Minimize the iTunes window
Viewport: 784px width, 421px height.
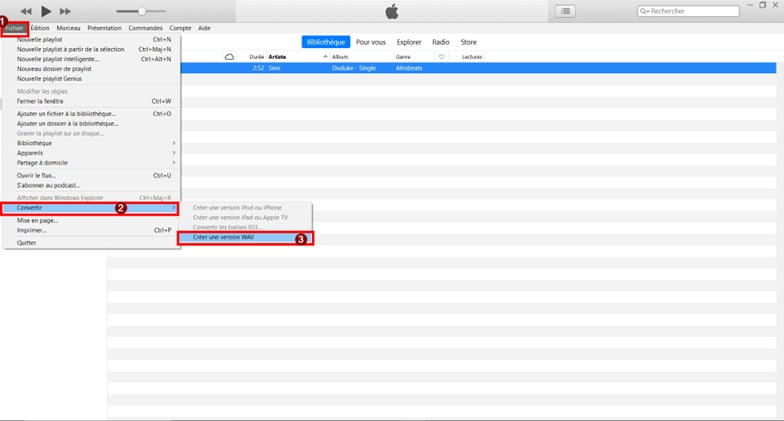(x=750, y=5)
